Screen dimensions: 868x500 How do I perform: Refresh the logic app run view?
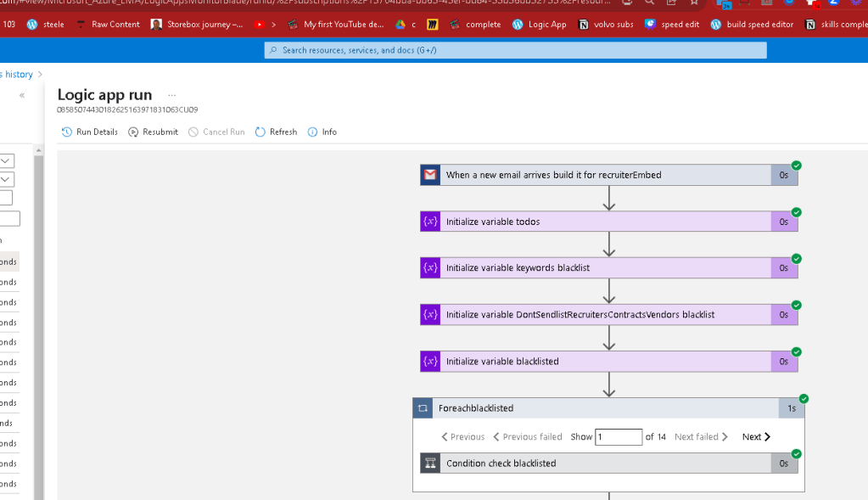tap(277, 132)
